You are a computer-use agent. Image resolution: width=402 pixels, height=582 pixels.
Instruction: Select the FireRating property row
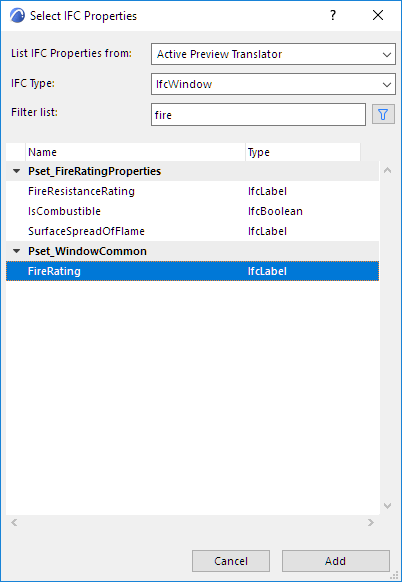click(x=192, y=271)
